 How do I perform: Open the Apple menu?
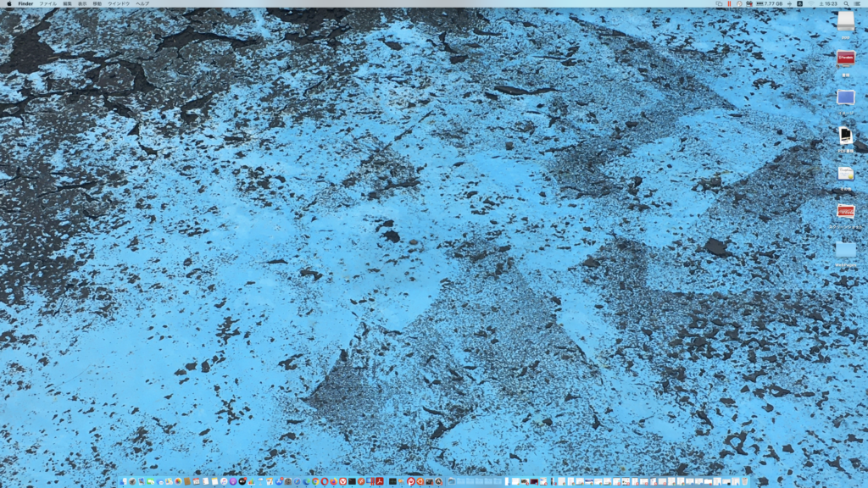point(9,3)
